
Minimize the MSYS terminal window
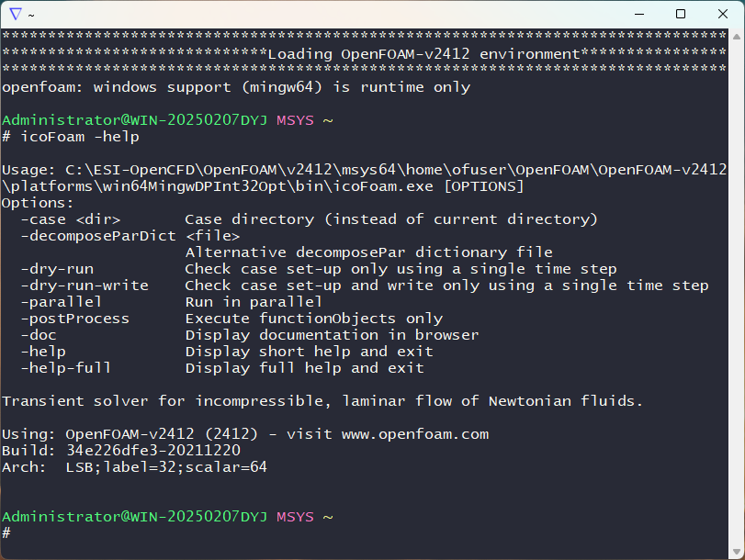point(639,15)
